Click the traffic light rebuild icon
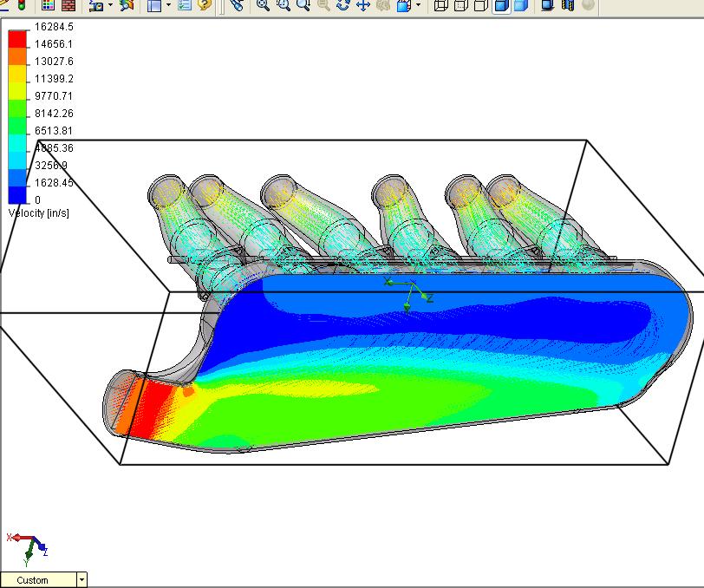Image resolution: width=704 pixels, height=588 pixels. coord(22,4)
